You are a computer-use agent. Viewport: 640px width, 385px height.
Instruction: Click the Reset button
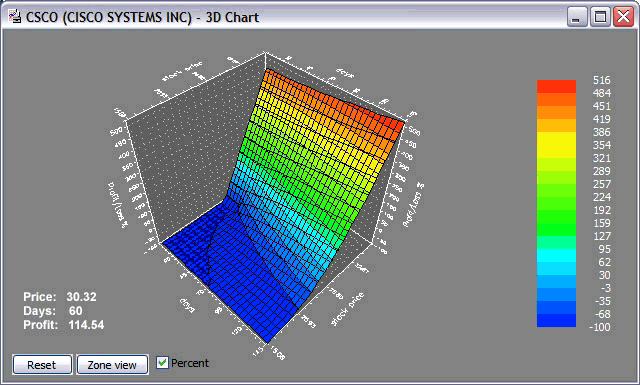coord(42,365)
